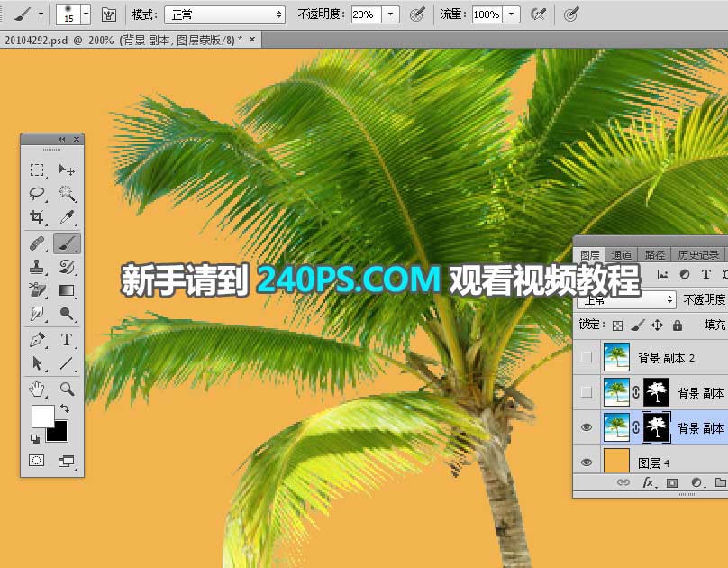
Task: Expand the 不透明度 opacity dropdown arrow
Action: (x=390, y=14)
